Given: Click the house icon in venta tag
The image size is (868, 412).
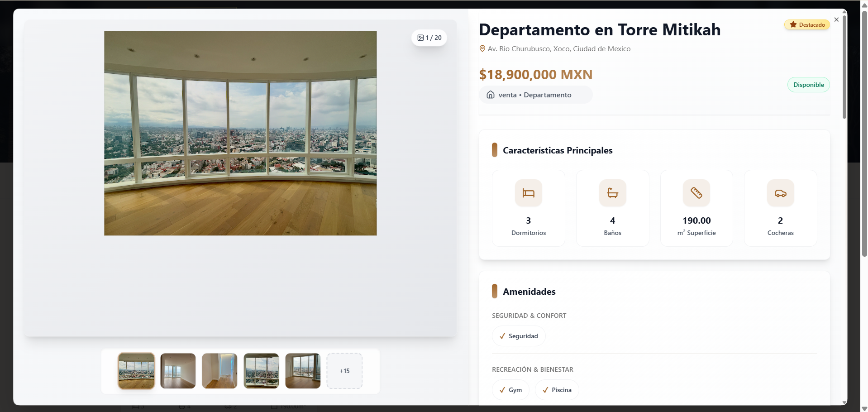Looking at the screenshot, I should [491, 95].
